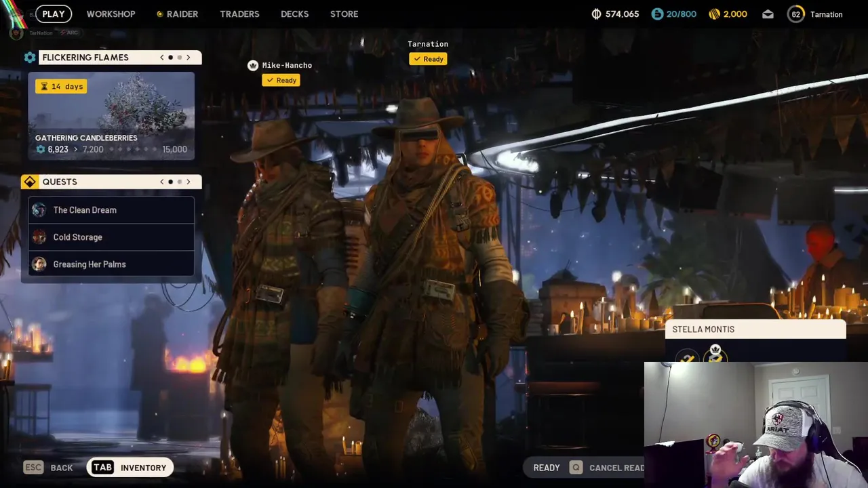
Task: Open the Decks tab
Action: (294, 14)
